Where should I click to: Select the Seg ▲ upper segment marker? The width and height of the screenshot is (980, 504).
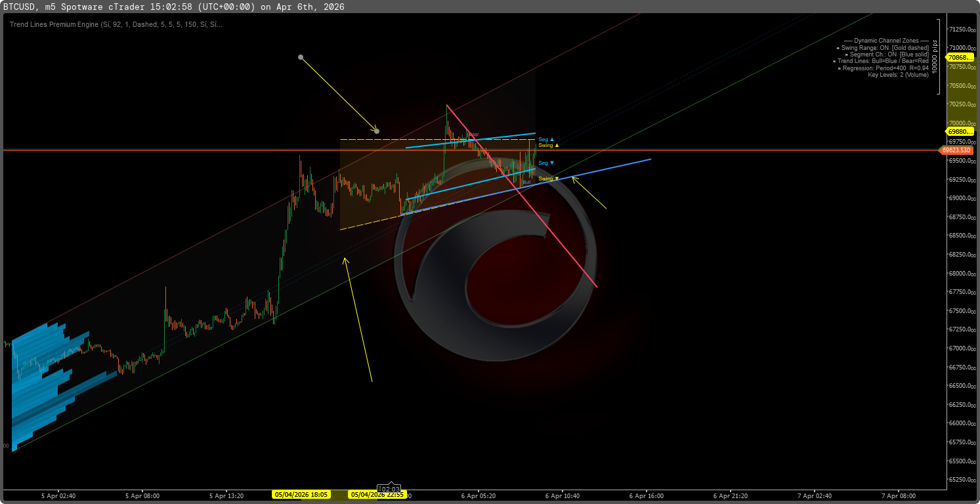pyautogui.click(x=545, y=139)
